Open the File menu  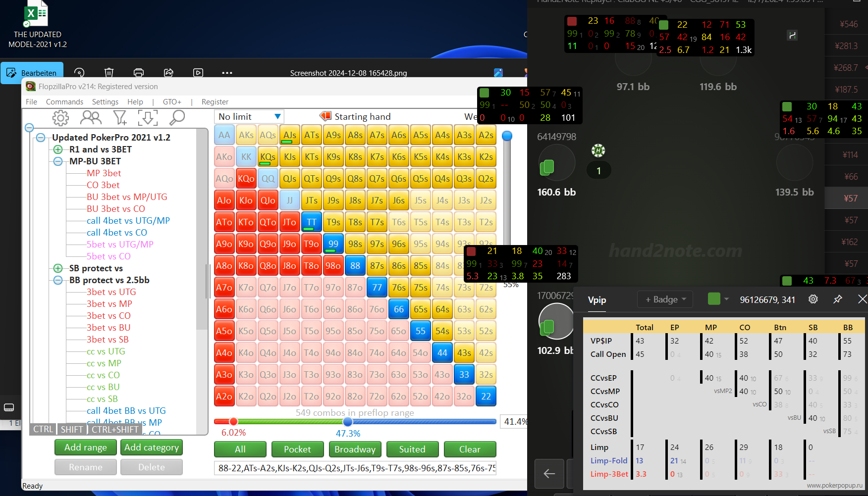pos(31,101)
